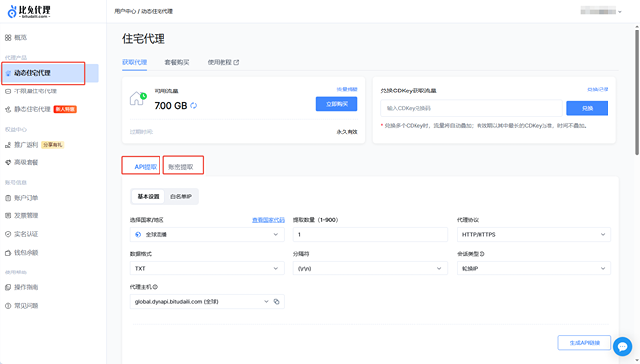This screenshot has height=364, width=640.
Task: Open the 代理协议 HTTP/HTTPS dropdown
Action: (534, 235)
